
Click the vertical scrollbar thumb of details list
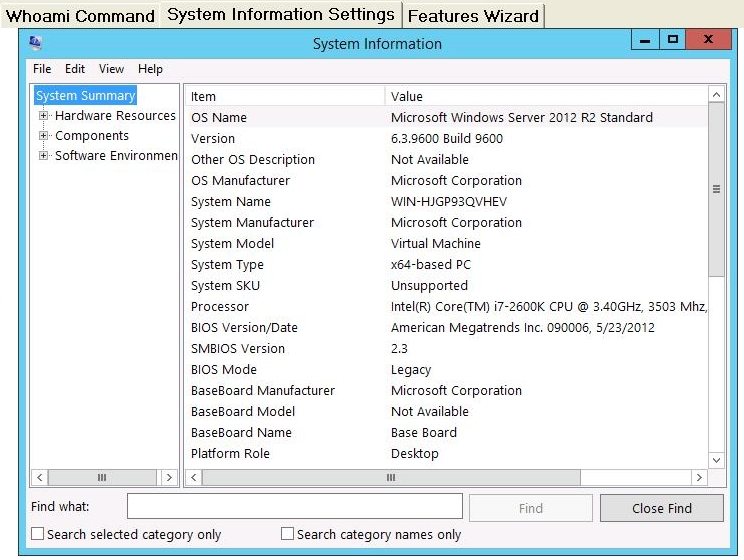[716, 189]
